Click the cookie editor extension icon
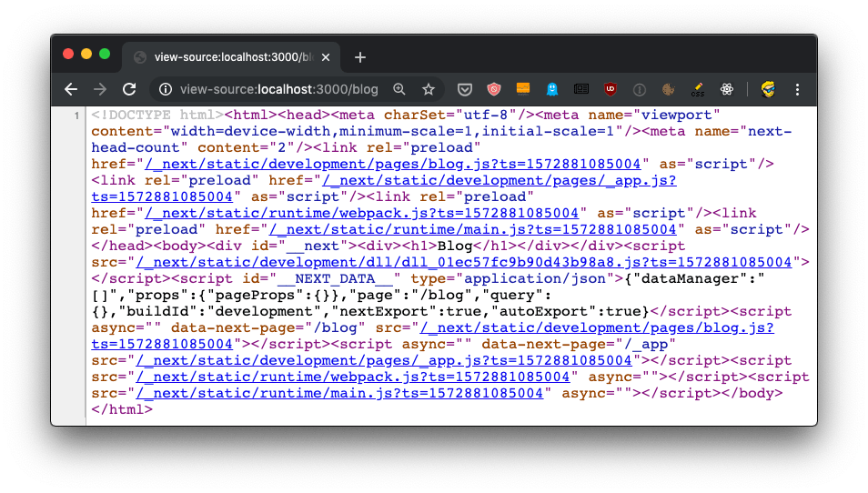 click(x=669, y=89)
